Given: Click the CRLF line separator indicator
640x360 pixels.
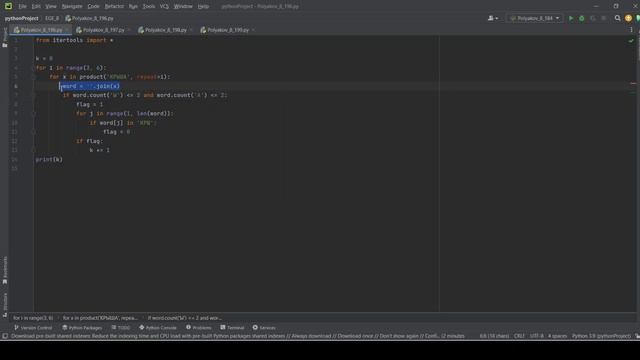Looking at the screenshot, I should [519, 336].
